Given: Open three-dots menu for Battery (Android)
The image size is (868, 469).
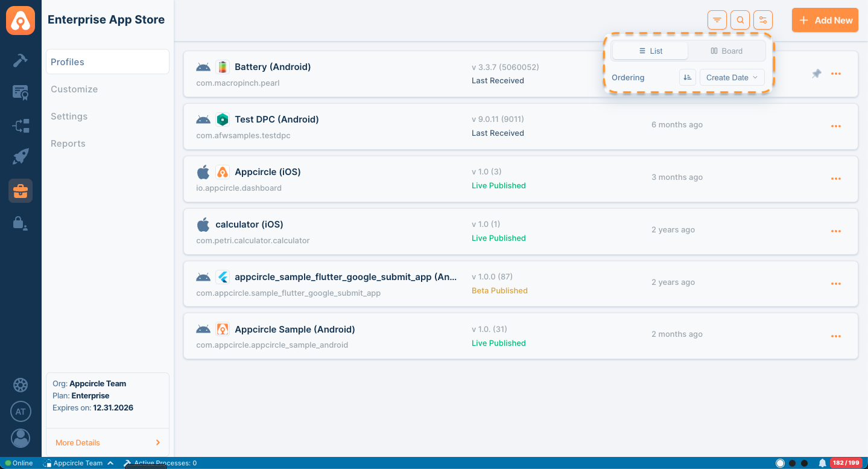Looking at the screenshot, I should 836,74.
